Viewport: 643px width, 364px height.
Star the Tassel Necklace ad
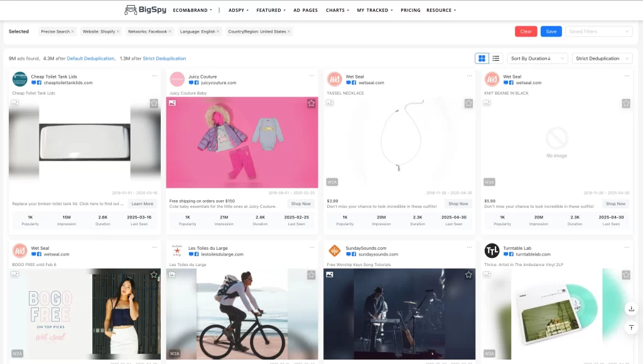468,104
